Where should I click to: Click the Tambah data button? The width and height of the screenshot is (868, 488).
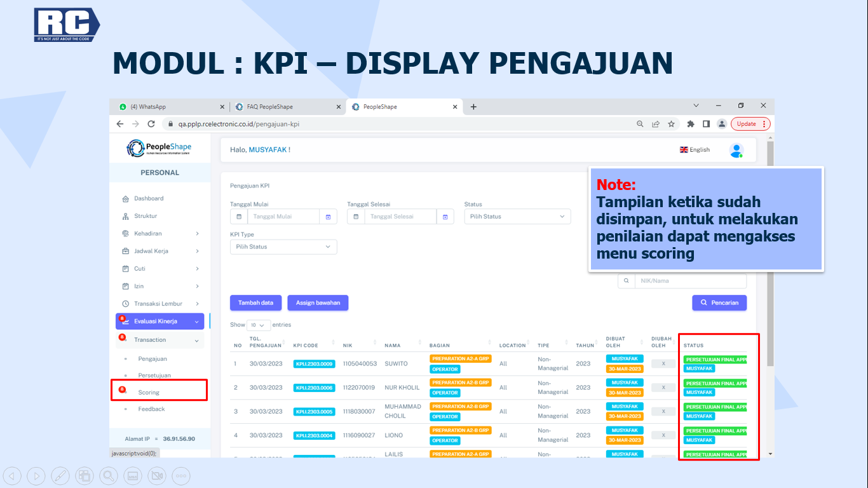[x=255, y=303]
